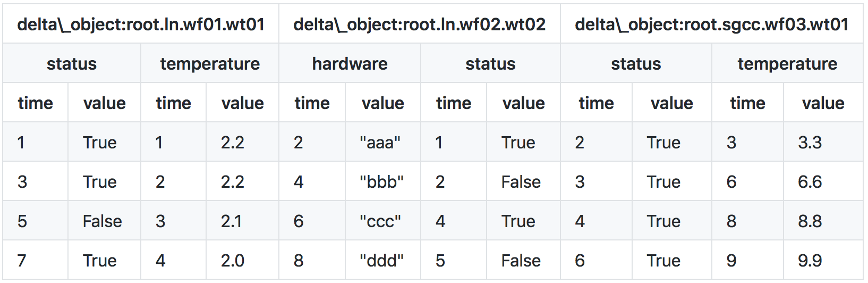Click the status header under root.ln.wf01.wt01
The width and height of the screenshot is (868, 283).
72,64
